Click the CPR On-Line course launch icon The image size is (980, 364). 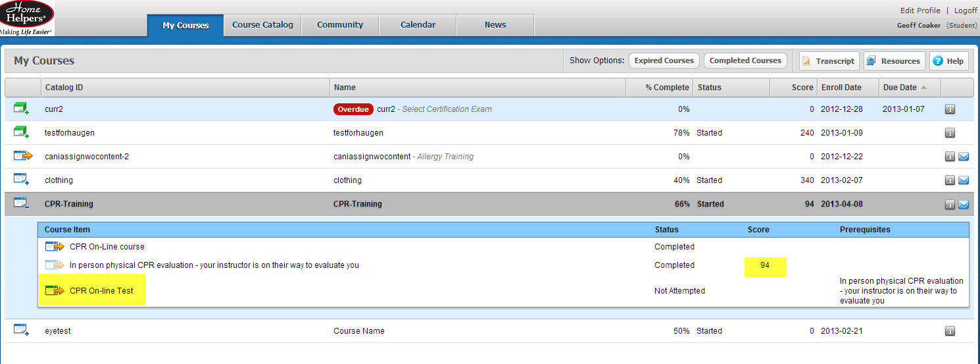pos(55,247)
